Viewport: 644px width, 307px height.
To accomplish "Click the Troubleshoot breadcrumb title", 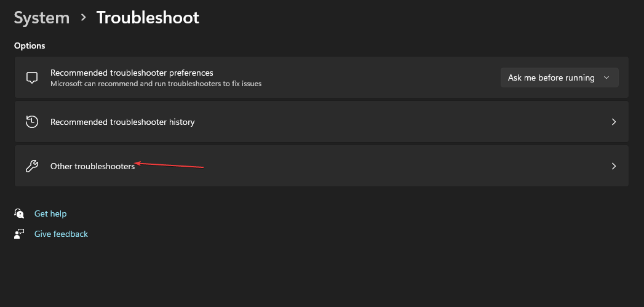I will coord(148,18).
